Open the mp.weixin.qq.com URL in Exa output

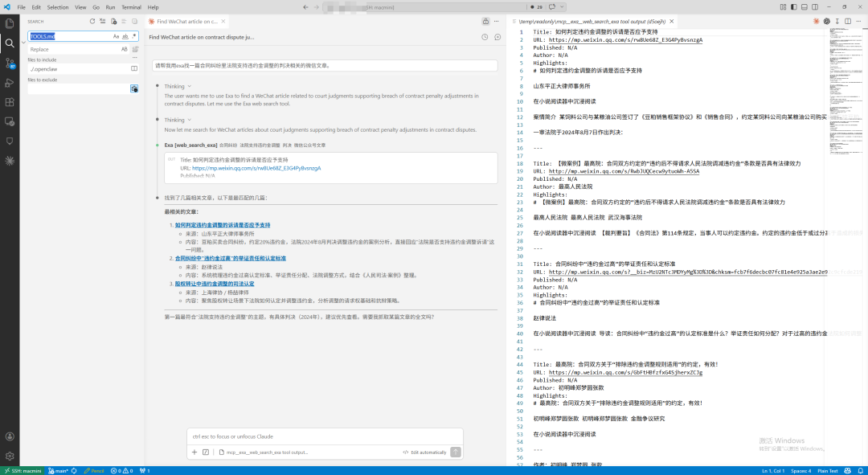click(x=256, y=168)
